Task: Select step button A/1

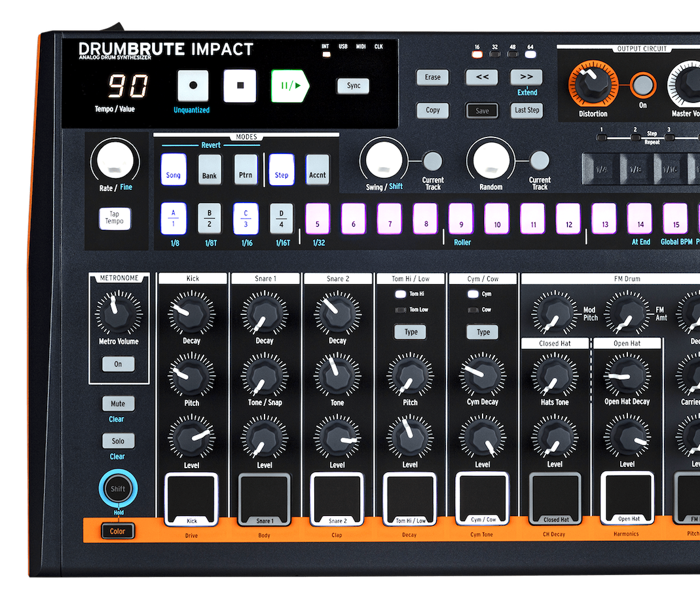Action: [x=174, y=219]
